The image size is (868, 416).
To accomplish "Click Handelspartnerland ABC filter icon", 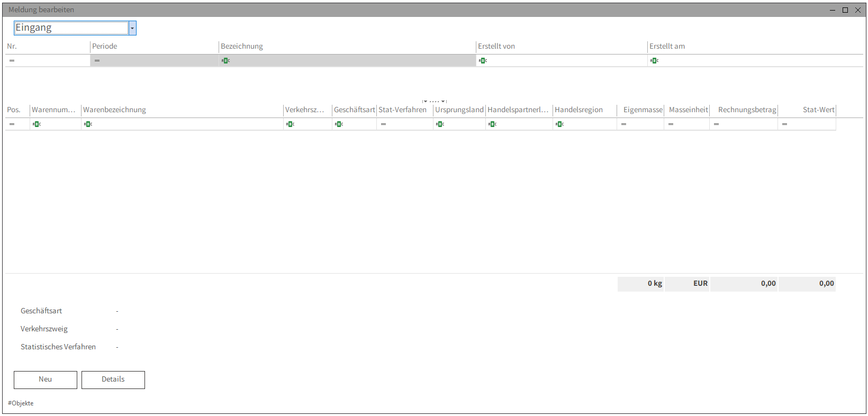I will [x=492, y=124].
